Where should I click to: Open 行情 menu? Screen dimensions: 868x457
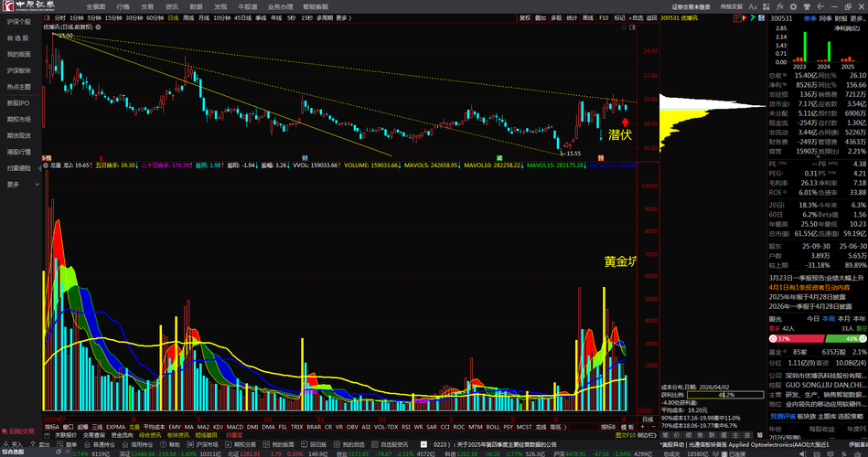coord(123,6)
